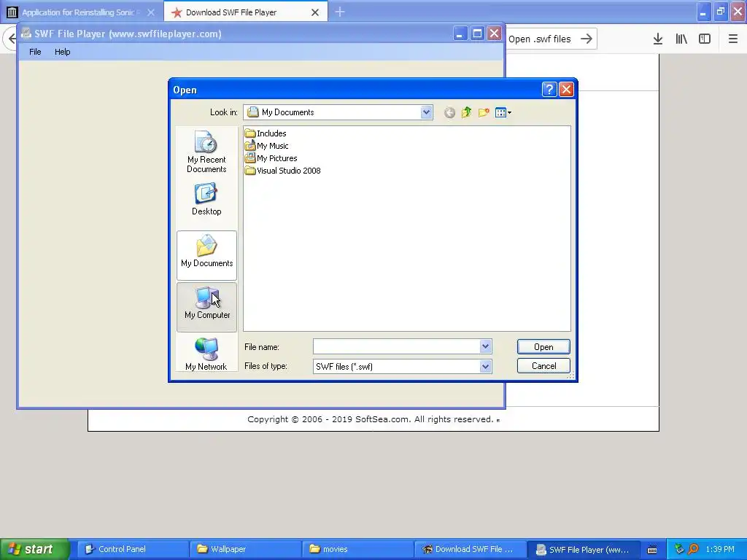Go to Desktop in places bar
The width and height of the screenshot is (747, 560).
click(206, 200)
